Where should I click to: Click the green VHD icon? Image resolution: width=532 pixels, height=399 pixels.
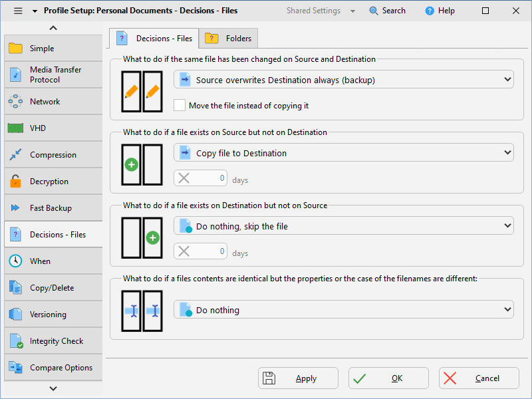(15, 128)
